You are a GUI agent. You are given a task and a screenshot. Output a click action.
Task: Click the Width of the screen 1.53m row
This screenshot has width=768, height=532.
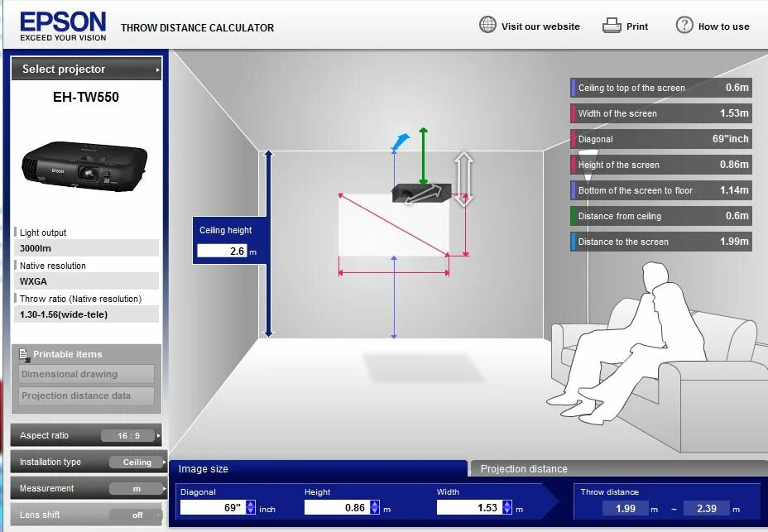pos(661,113)
